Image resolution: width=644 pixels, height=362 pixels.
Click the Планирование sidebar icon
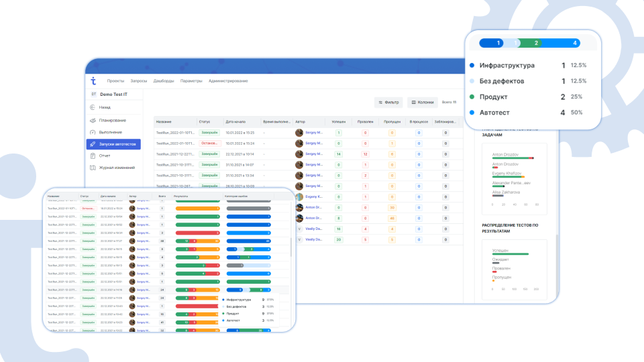[93, 120]
